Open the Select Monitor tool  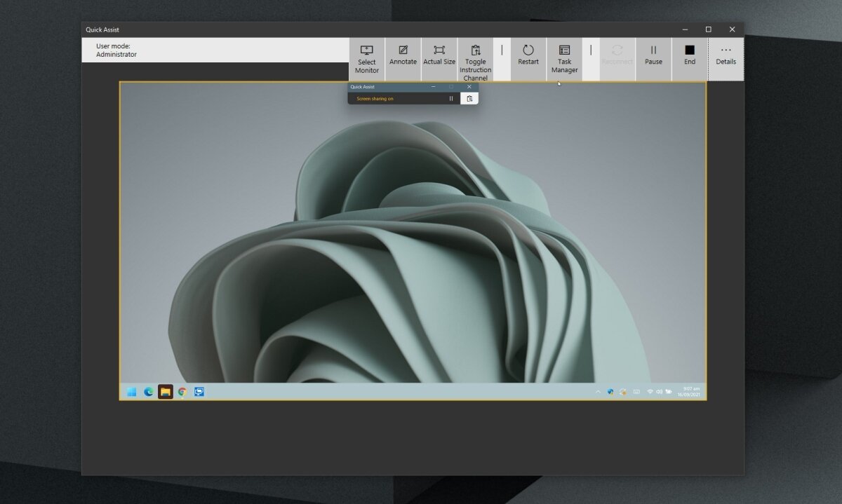pos(366,59)
